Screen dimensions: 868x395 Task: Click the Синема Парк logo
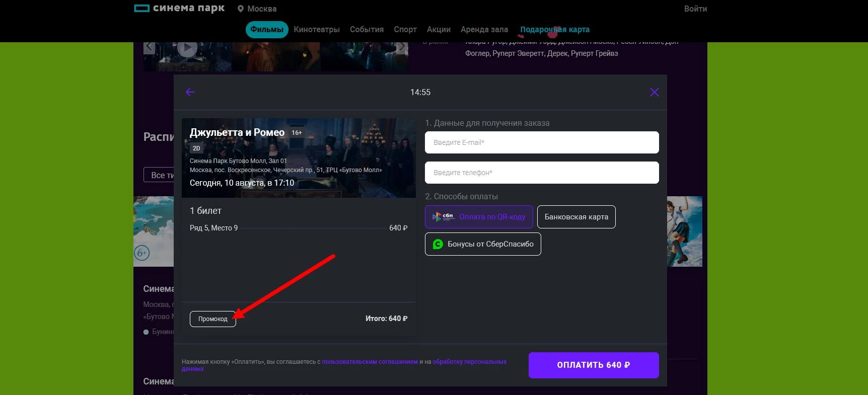tap(179, 9)
